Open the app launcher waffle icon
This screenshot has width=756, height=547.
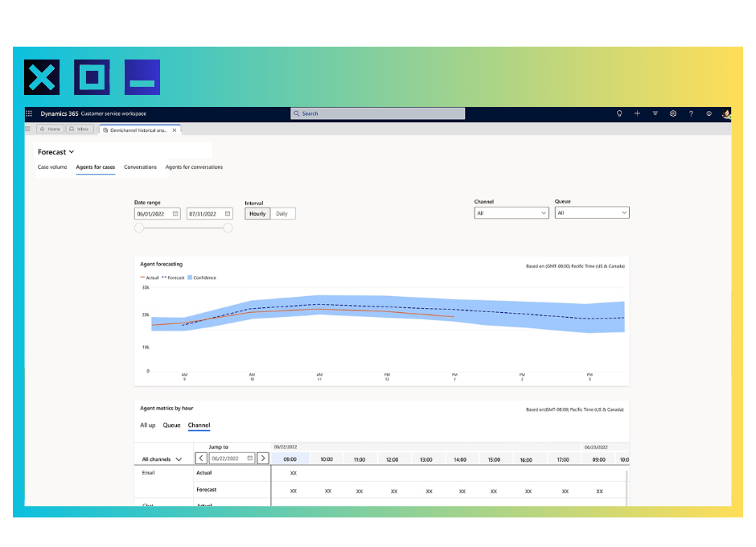point(29,113)
